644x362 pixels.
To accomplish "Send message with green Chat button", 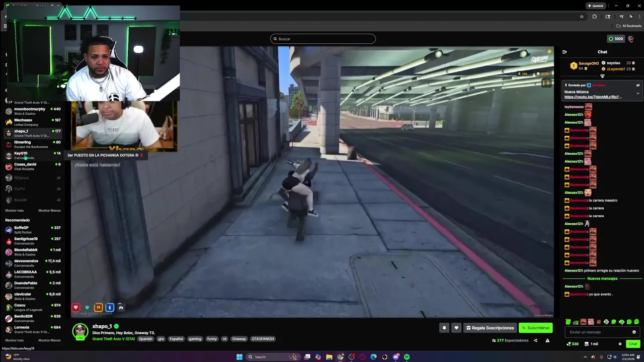I will [x=633, y=344].
